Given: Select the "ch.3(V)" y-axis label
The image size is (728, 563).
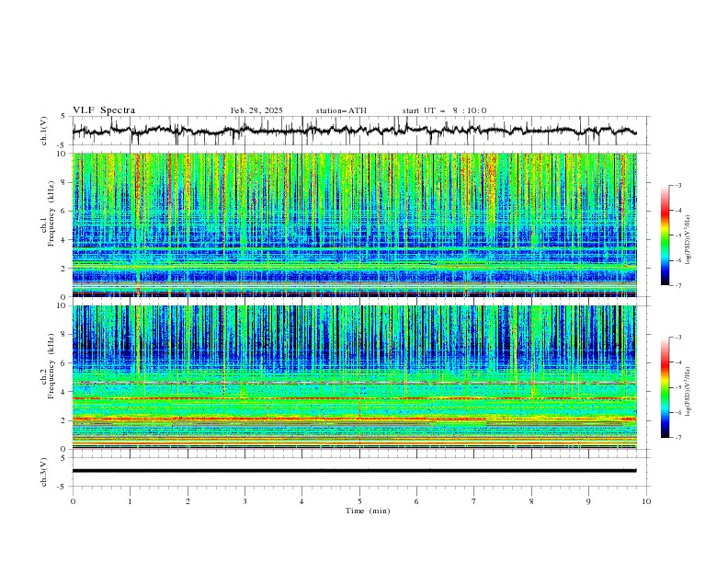Looking at the screenshot, I should pyautogui.click(x=44, y=472).
